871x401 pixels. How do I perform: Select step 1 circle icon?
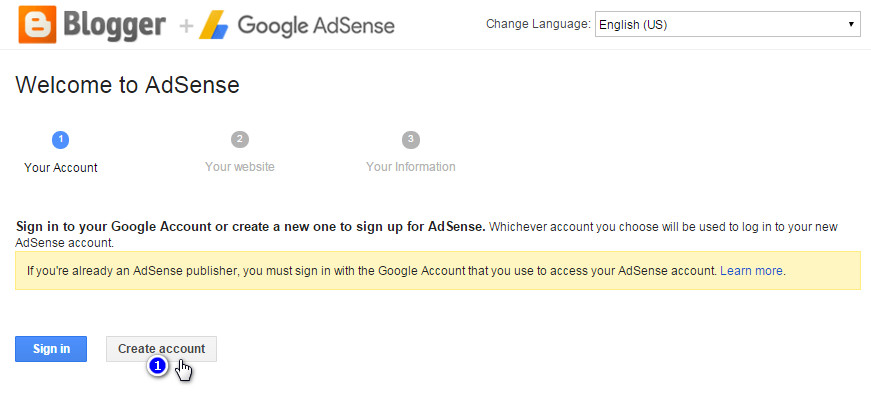click(61, 140)
